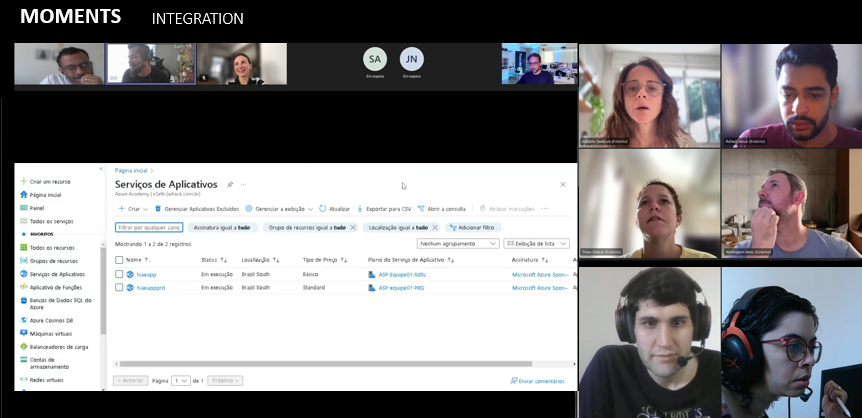Open Página inicial from the sidebar
Viewport: 862px width, 418px height.
click(45, 195)
